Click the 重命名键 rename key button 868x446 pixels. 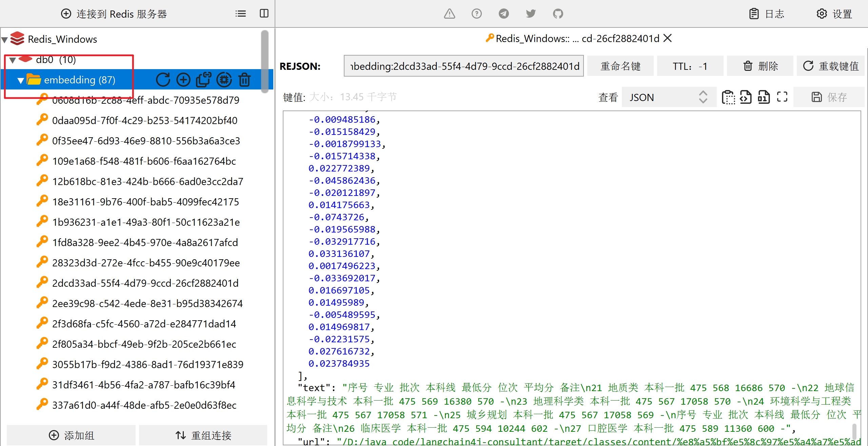click(x=620, y=66)
